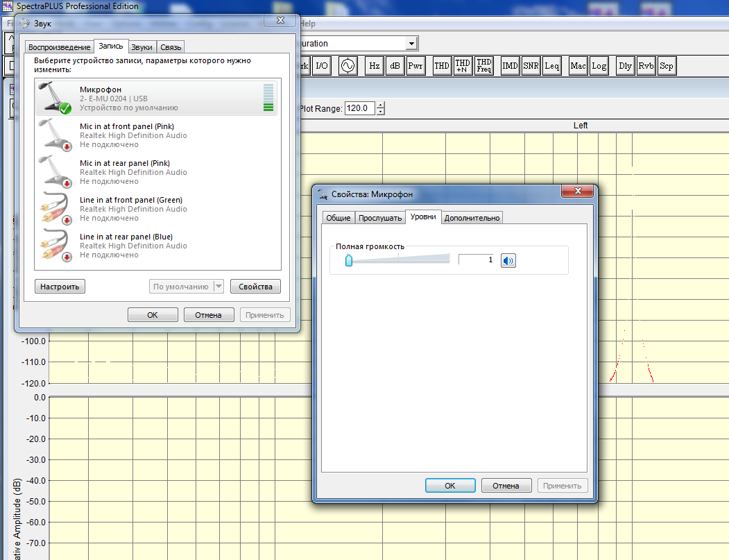Click the Plot Range field showing 120.0

[359, 108]
